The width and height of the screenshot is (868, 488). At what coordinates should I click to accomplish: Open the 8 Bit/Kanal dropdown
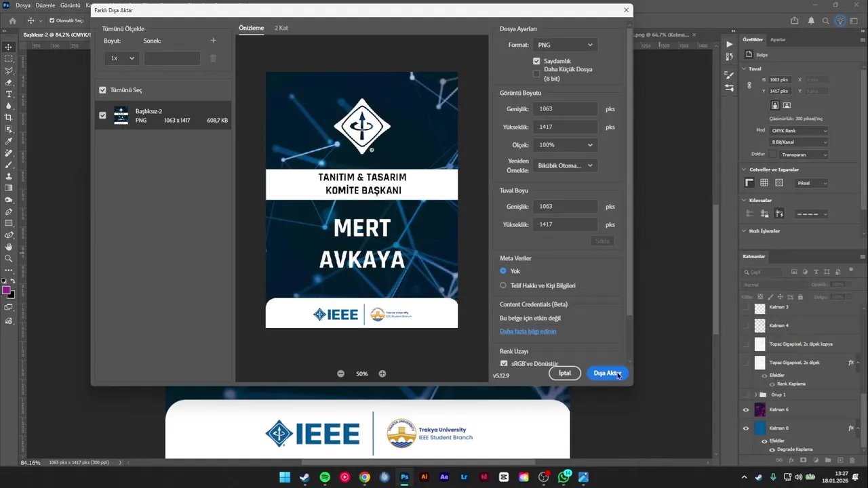point(799,142)
